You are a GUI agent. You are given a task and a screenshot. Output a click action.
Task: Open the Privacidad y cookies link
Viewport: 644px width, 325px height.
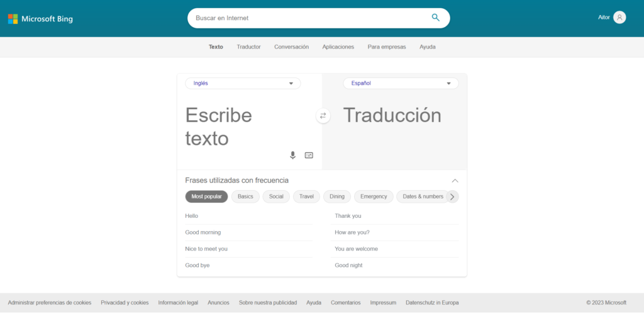(125, 302)
